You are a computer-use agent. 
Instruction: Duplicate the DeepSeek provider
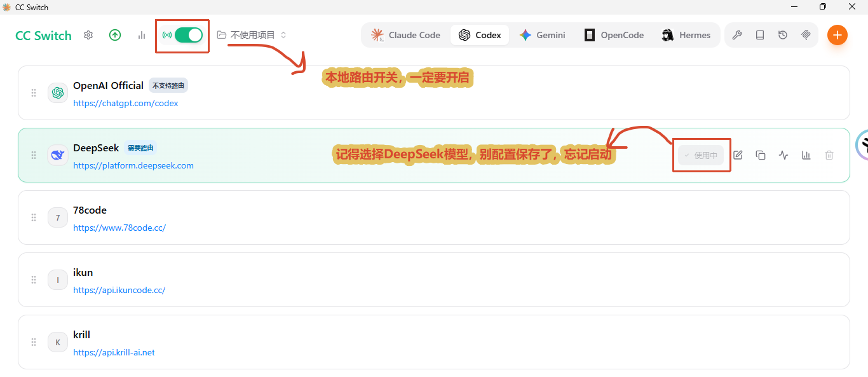click(x=761, y=155)
